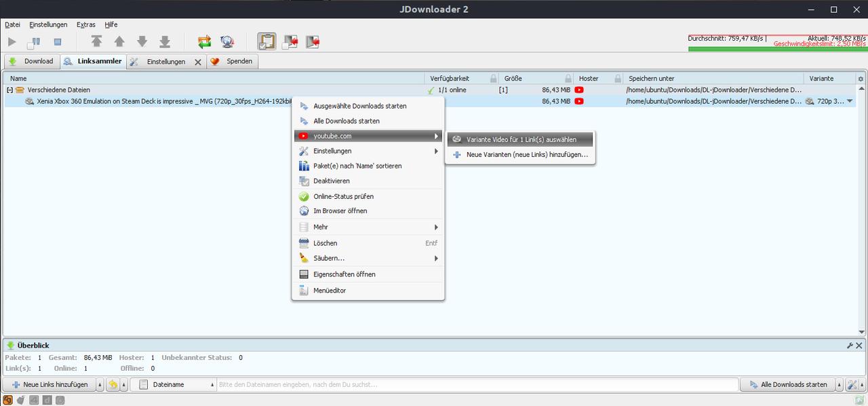Image resolution: width=868 pixels, height=406 pixels.
Task: Choose Neue Varianten (neue Links) hinzufügen...
Action: pyautogui.click(x=520, y=155)
